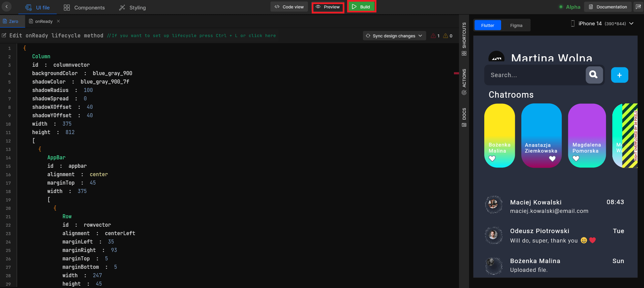
Task: Open Magdalena Pomorska chatroom card
Action: pyautogui.click(x=587, y=135)
